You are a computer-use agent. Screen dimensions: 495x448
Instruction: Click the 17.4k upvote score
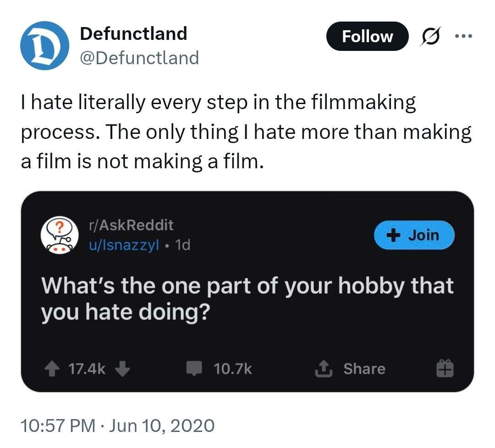[87, 369]
